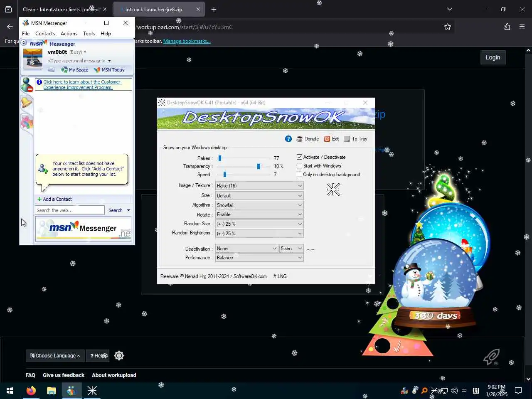Click the blue info icon in Messenger notice

click(x=39, y=82)
